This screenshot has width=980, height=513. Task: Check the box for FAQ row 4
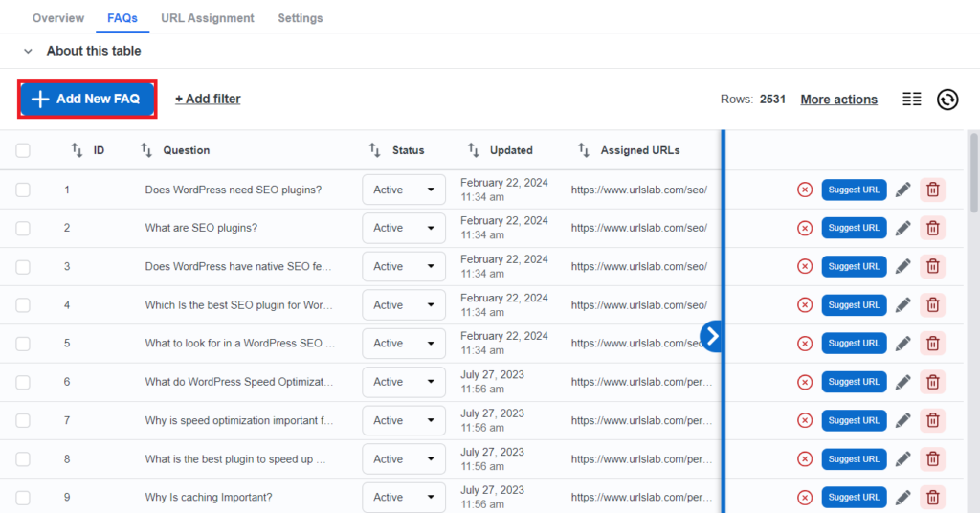click(23, 305)
